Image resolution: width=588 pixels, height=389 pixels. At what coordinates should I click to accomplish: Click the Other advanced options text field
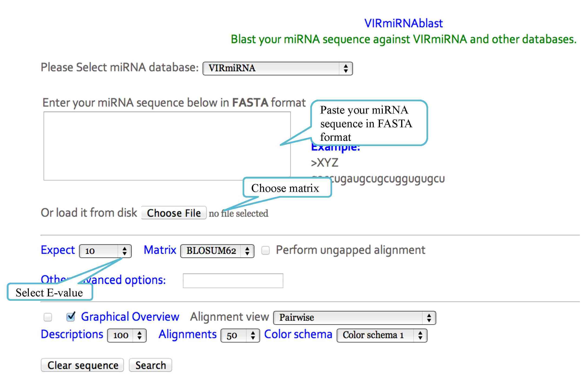point(233,281)
